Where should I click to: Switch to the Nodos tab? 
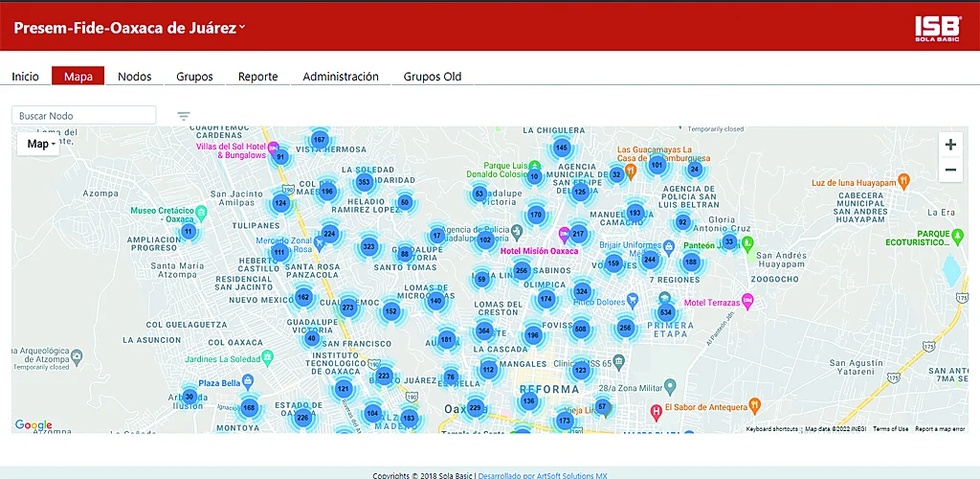[x=134, y=77]
